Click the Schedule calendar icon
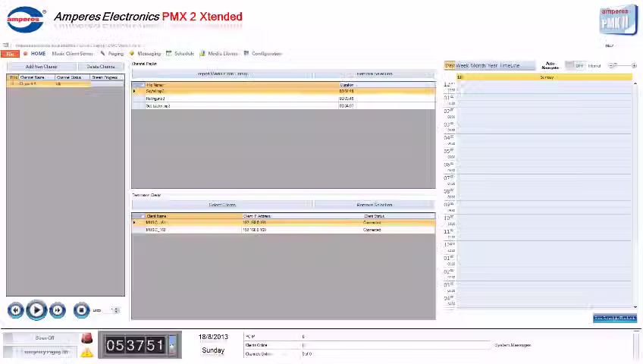 click(x=168, y=53)
